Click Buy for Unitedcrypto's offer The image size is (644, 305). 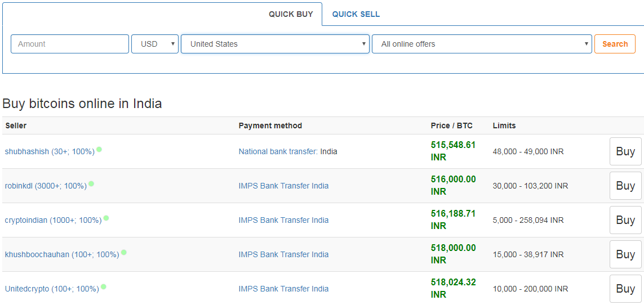pyautogui.click(x=625, y=289)
